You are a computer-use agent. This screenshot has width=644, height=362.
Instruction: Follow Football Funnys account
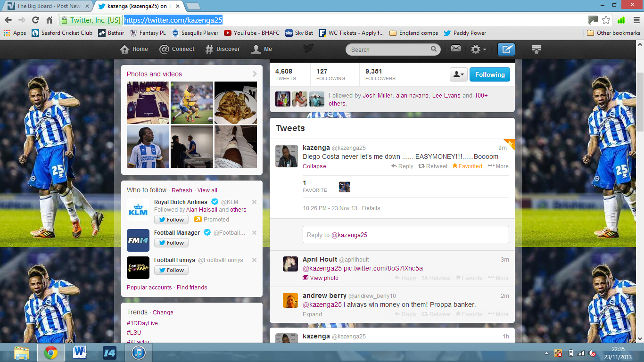171,270
